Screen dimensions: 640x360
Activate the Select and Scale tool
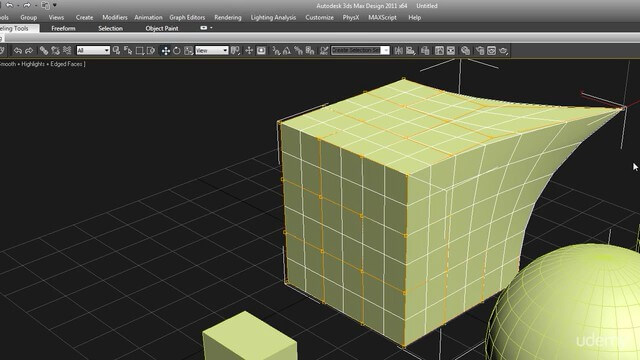click(188, 51)
